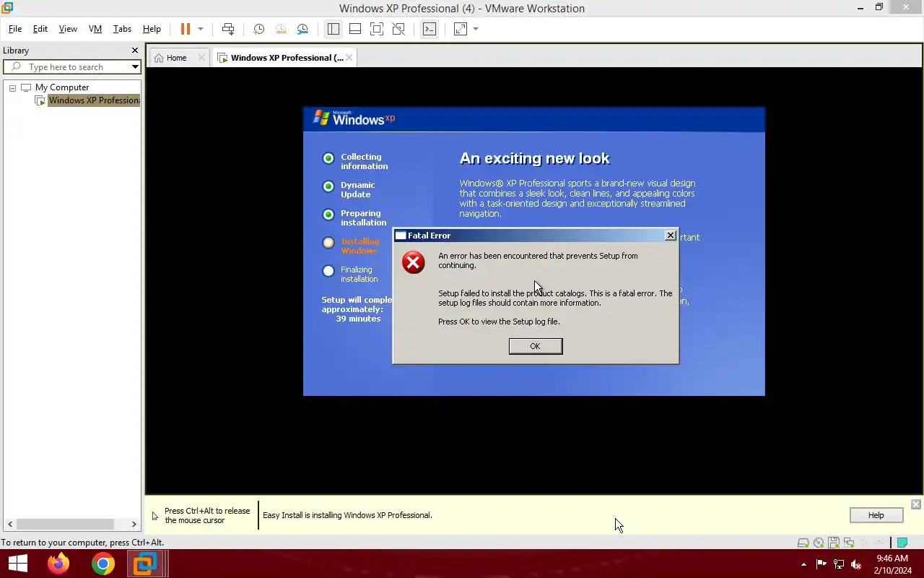Click the Dynamic Update step indicator
924x578 pixels.
pyautogui.click(x=328, y=186)
